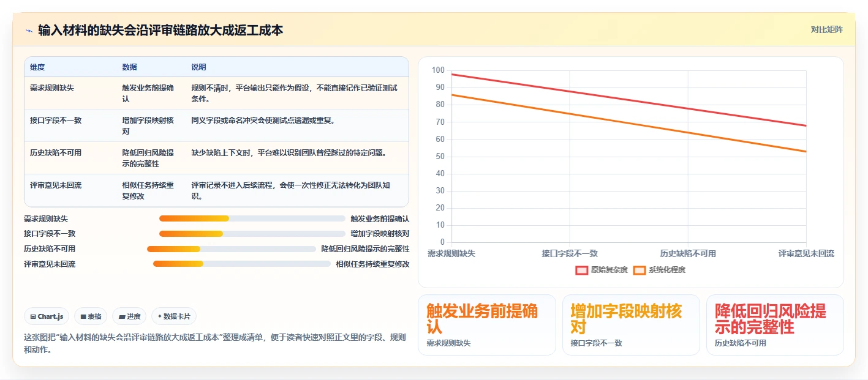The height and width of the screenshot is (380, 868).
Task: Click the chart x-axis label 评审意见未回流
Action: tap(806, 253)
